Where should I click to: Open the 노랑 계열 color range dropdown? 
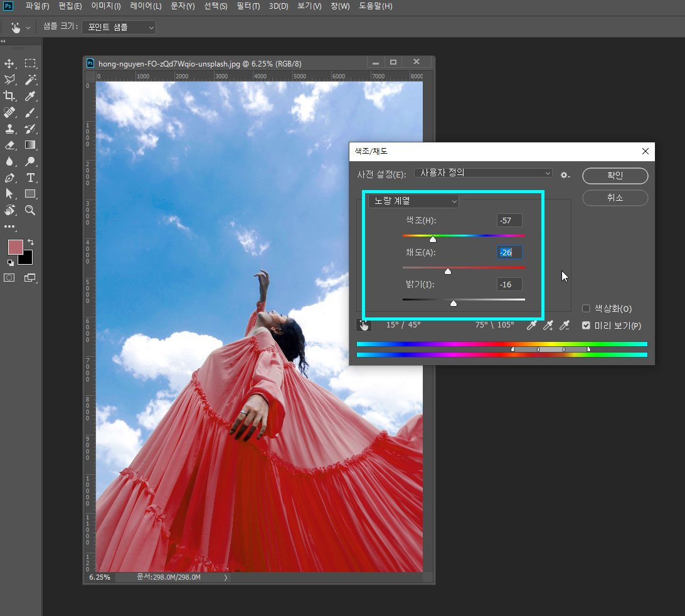pos(413,201)
